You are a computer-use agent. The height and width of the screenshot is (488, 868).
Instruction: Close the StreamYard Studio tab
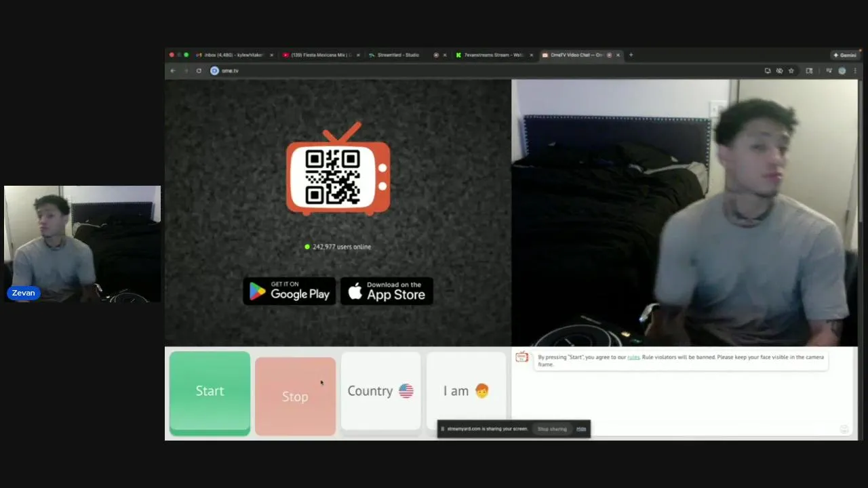pyautogui.click(x=445, y=55)
